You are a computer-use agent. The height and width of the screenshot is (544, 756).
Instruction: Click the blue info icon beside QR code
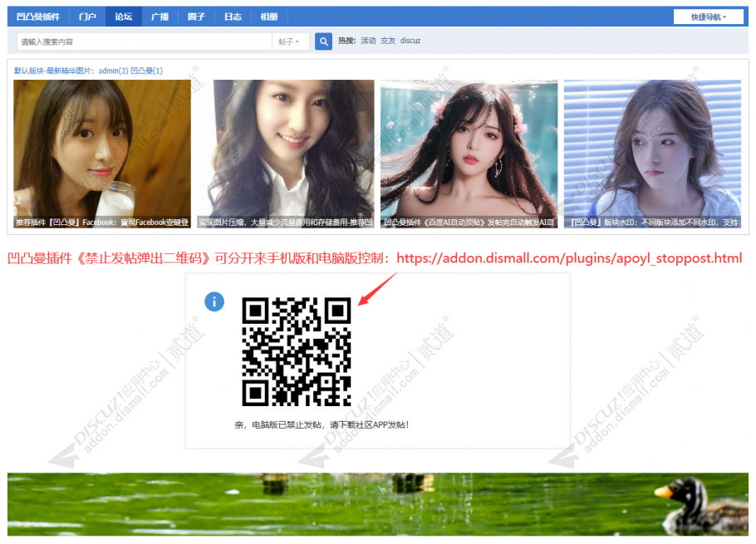214,301
